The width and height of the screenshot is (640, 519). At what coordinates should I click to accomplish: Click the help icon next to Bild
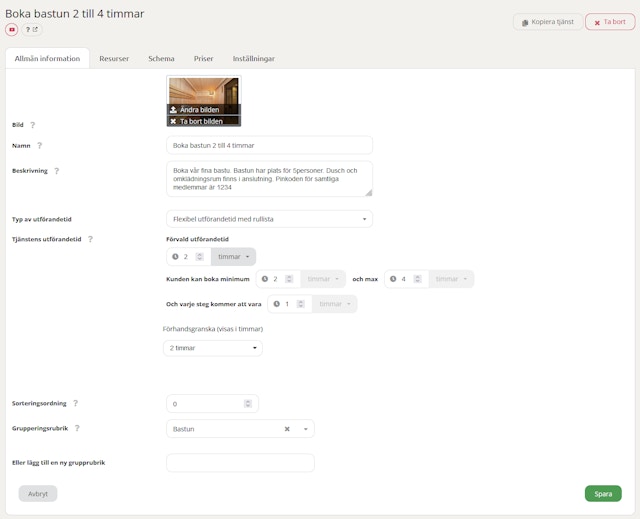tap(33, 125)
